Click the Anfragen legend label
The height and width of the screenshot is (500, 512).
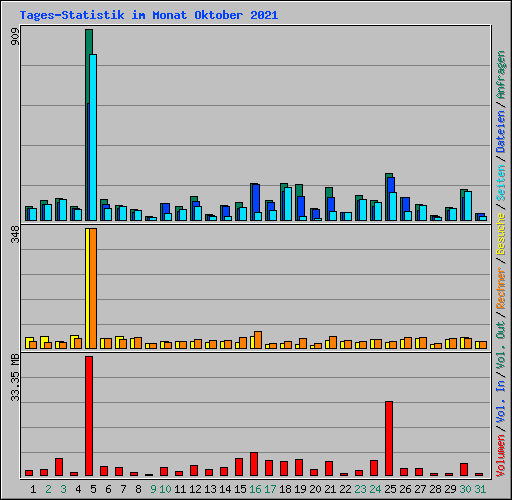pos(501,75)
